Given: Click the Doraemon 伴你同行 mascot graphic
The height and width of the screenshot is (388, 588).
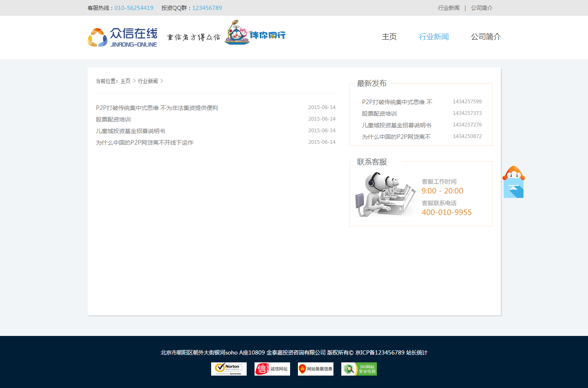Looking at the screenshot, I should click(255, 33).
